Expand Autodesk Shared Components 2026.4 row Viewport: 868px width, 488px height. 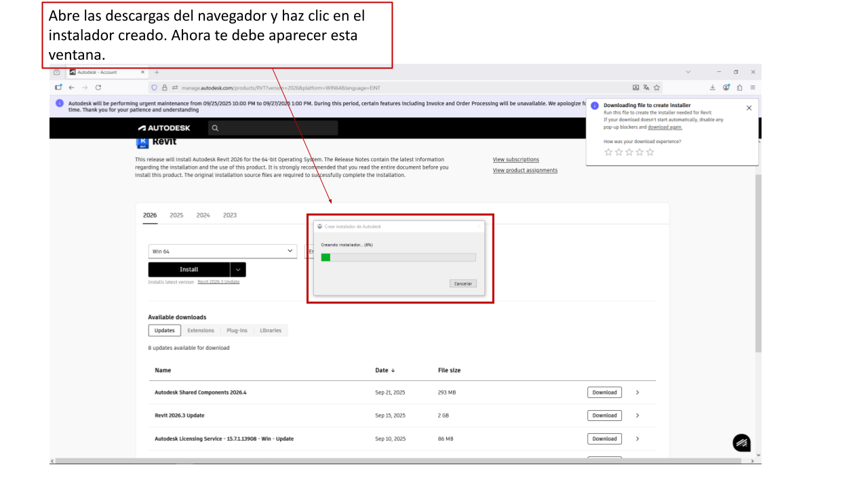[x=637, y=392]
